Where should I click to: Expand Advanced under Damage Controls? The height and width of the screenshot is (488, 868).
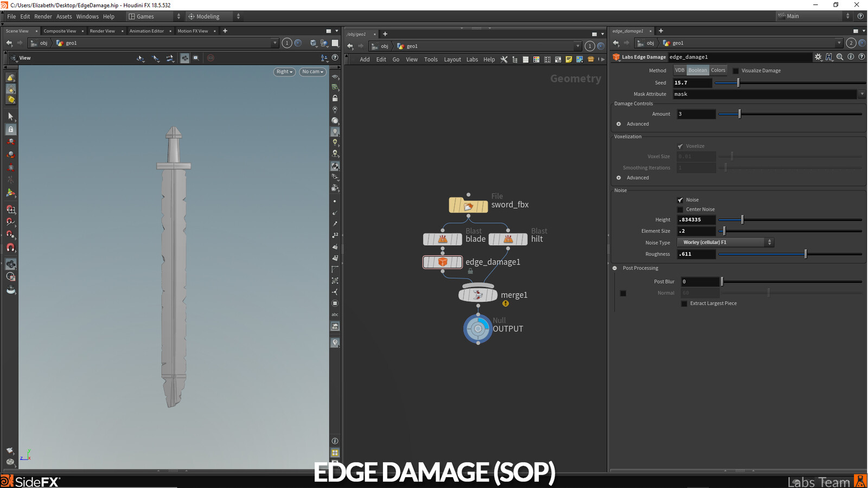(x=619, y=124)
